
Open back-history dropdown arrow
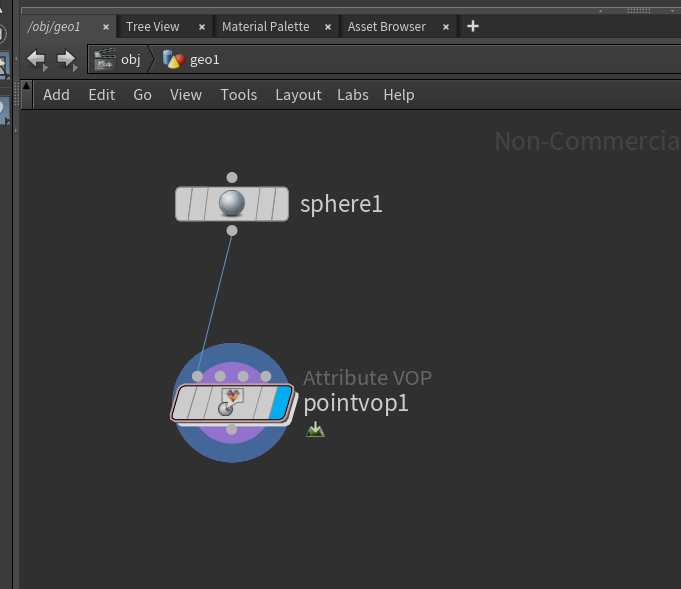tap(45, 68)
